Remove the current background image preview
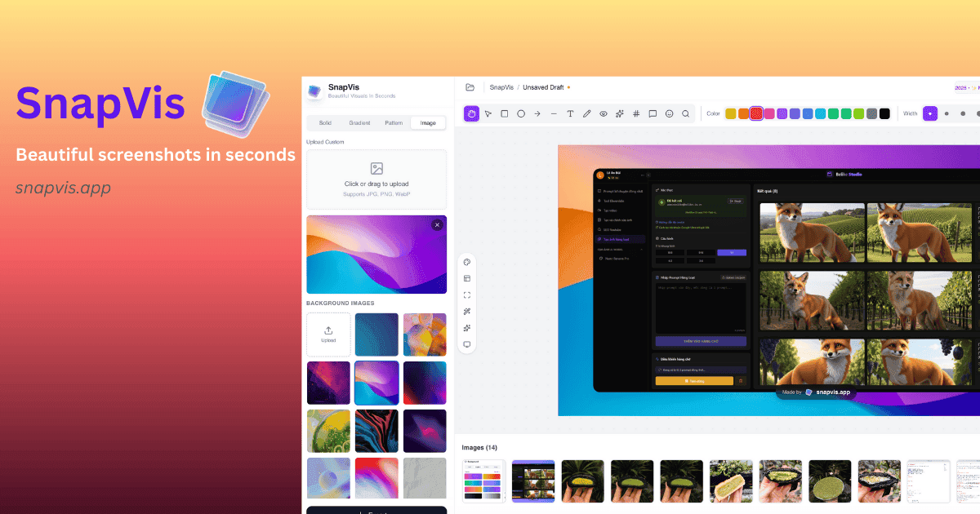The height and width of the screenshot is (514, 980). (437, 224)
